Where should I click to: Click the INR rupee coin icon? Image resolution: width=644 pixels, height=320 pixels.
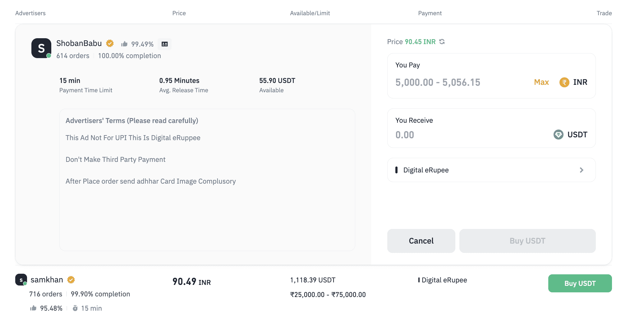tap(564, 82)
